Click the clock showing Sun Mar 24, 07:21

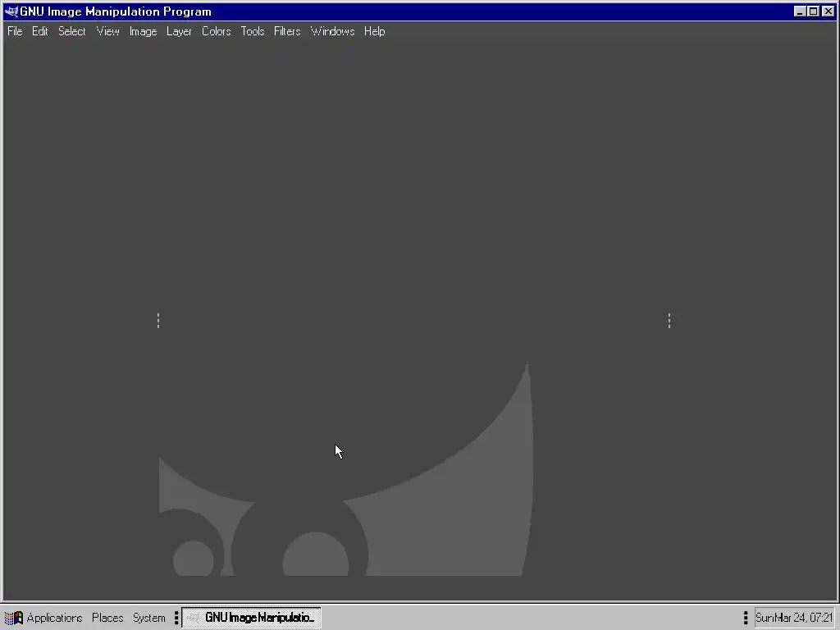coord(794,618)
